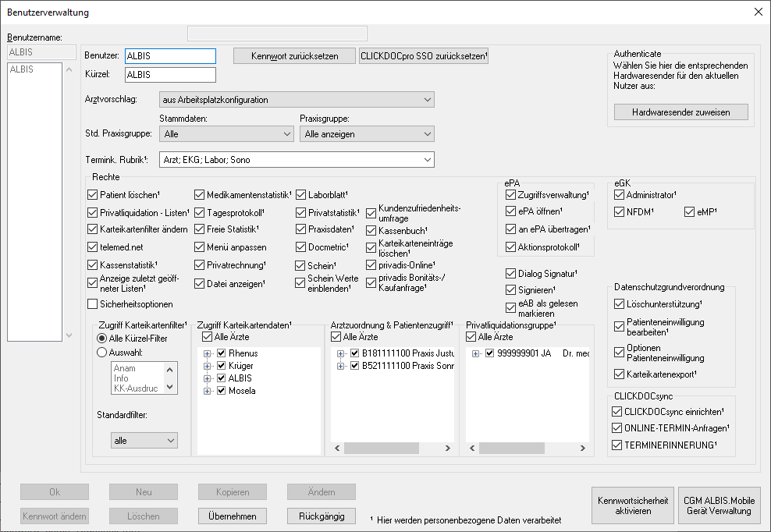Expand the Mosela tree node
Screen dimensions: 771x532
[x=208, y=391]
